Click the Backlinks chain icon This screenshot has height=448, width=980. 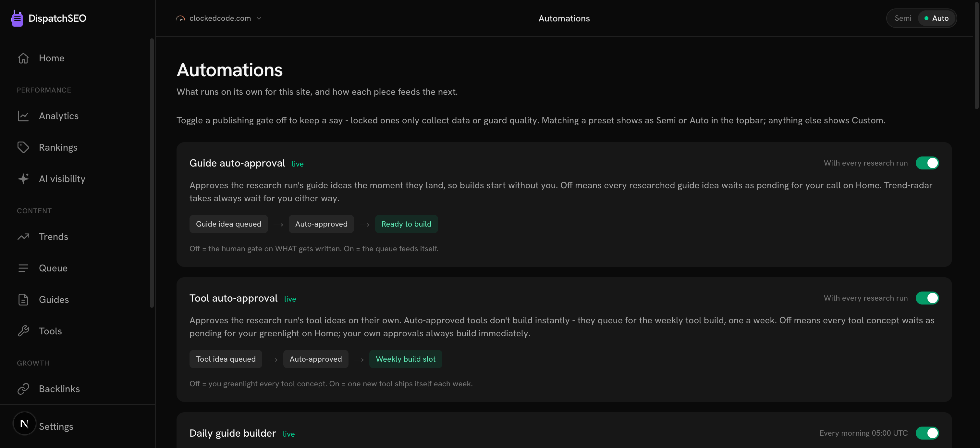pyautogui.click(x=23, y=389)
